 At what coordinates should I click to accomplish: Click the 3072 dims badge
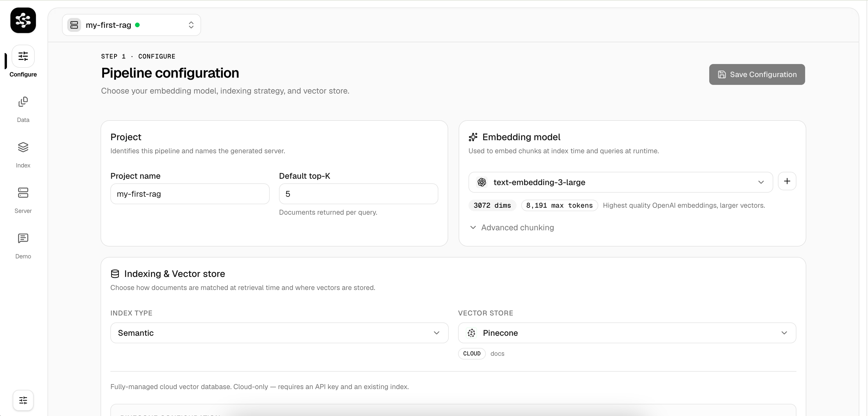click(492, 205)
